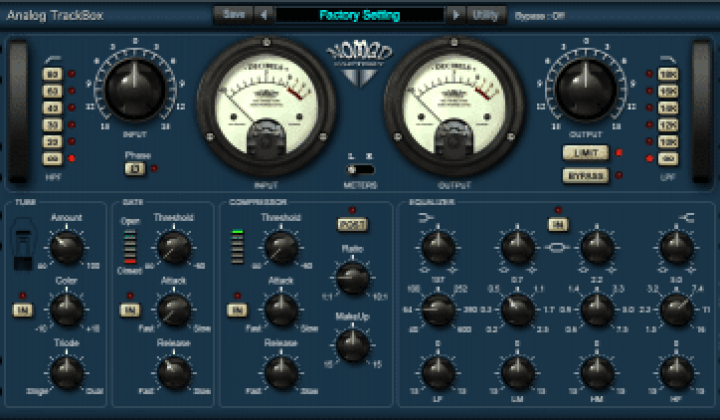Image resolution: width=720 pixels, height=420 pixels.
Task: Click the Save preset button
Action: coord(234,15)
